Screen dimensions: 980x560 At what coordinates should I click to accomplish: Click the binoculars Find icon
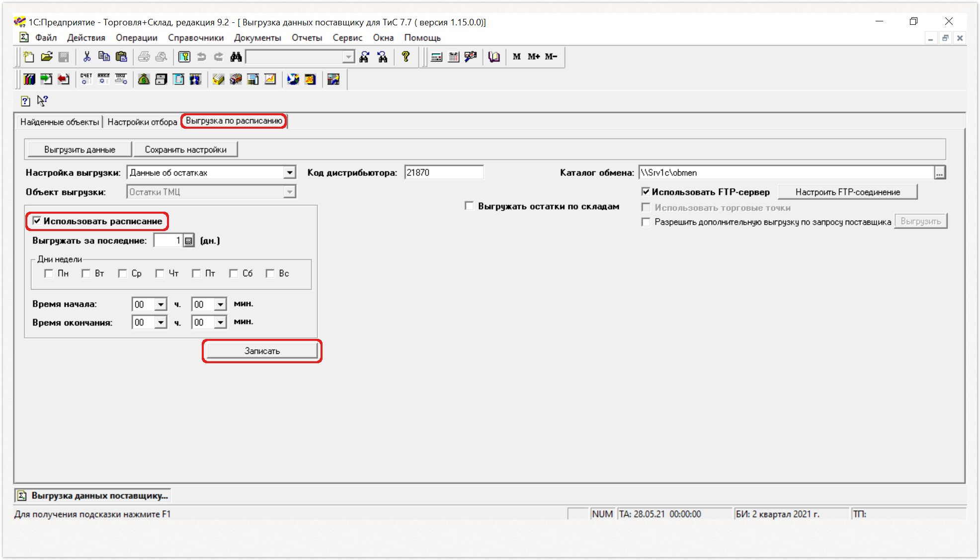click(x=236, y=57)
